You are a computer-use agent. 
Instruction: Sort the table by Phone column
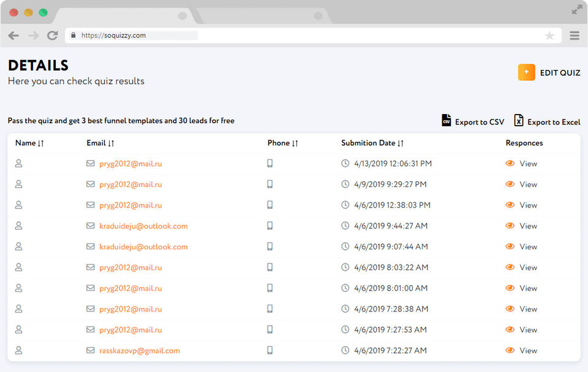283,143
